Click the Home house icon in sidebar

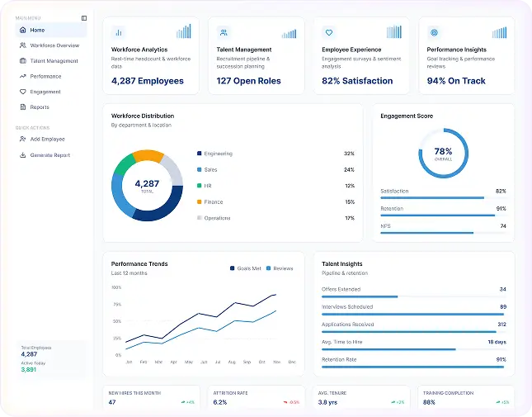[x=23, y=30]
